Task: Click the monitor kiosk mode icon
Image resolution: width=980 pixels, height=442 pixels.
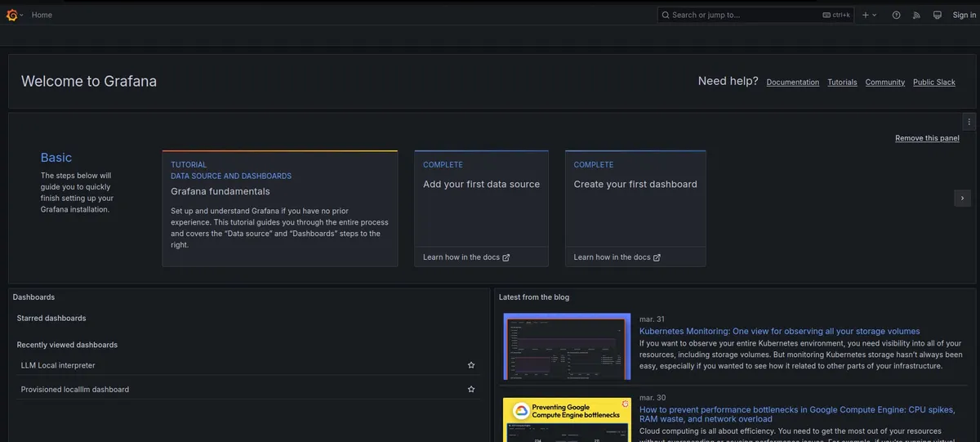Action: pos(937,15)
